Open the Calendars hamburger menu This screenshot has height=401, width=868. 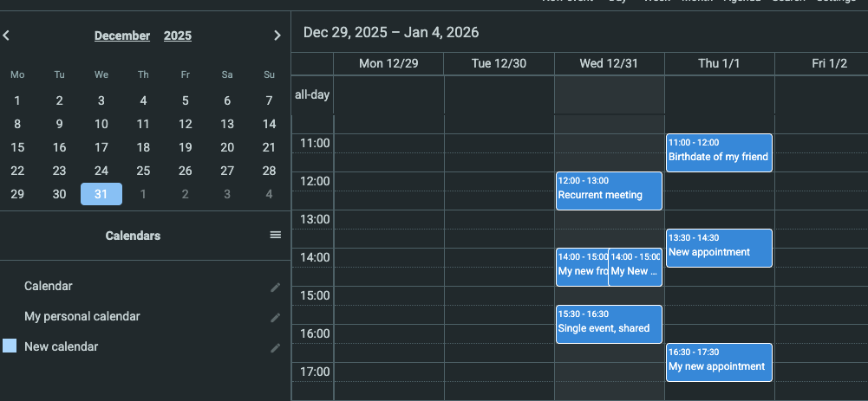point(275,235)
